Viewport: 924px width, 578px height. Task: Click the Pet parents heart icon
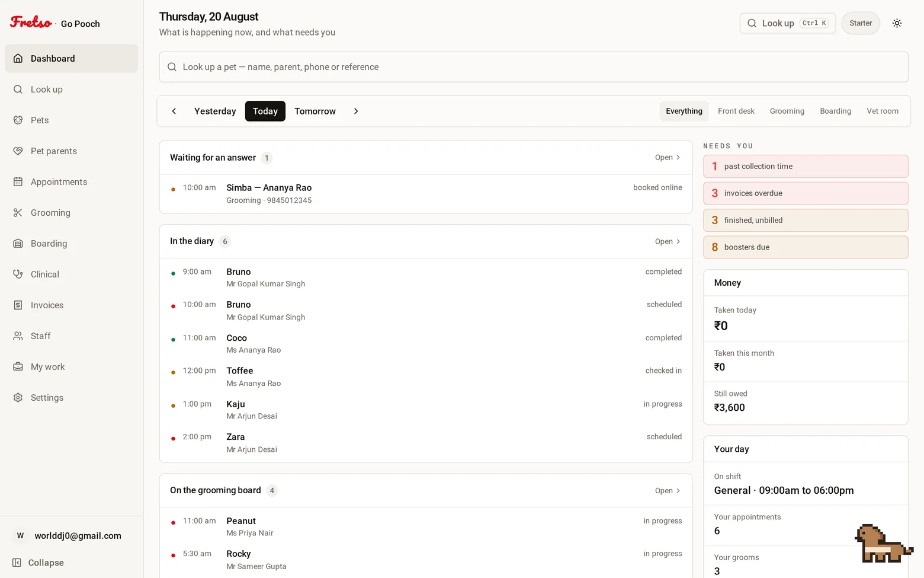click(x=18, y=151)
